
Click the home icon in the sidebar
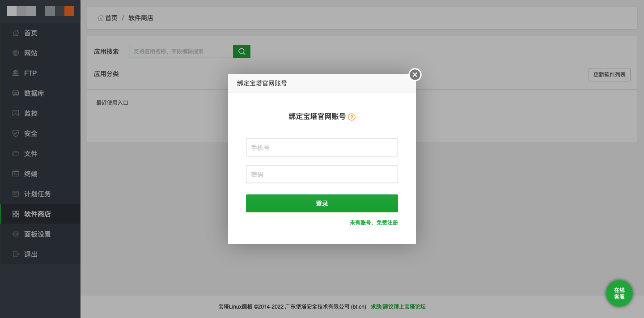pyautogui.click(x=16, y=33)
